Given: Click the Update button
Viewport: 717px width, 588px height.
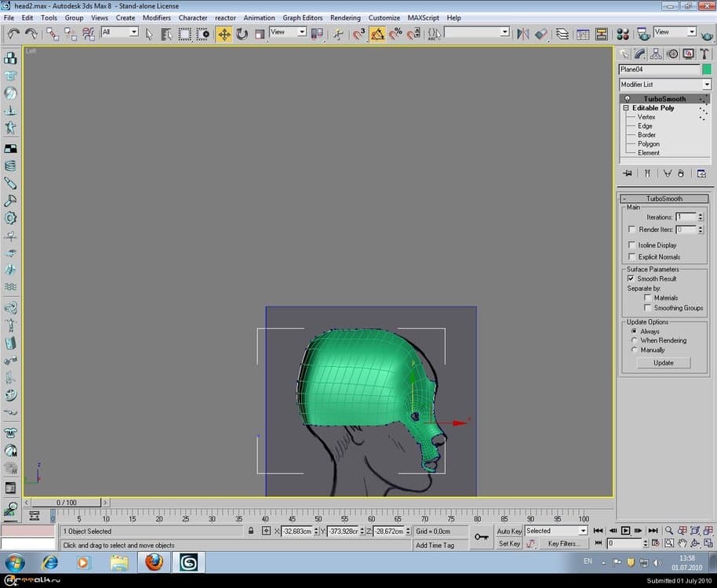Looking at the screenshot, I should [x=664, y=363].
